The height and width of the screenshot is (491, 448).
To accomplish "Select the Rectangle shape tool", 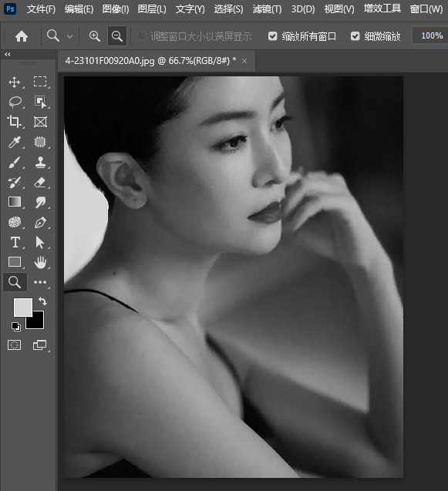I will click(15, 262).
